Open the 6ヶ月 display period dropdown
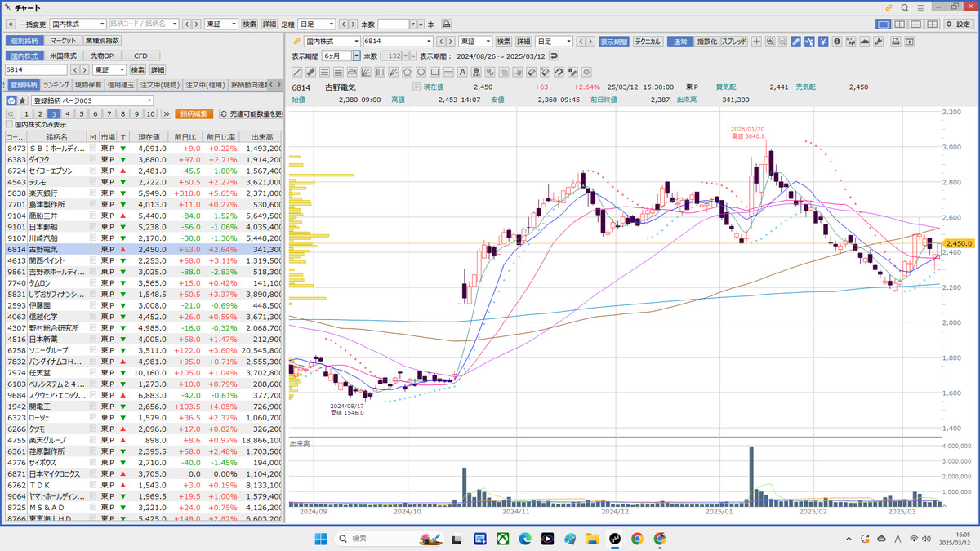Screen dimensions: 980x551 [357, 56]
